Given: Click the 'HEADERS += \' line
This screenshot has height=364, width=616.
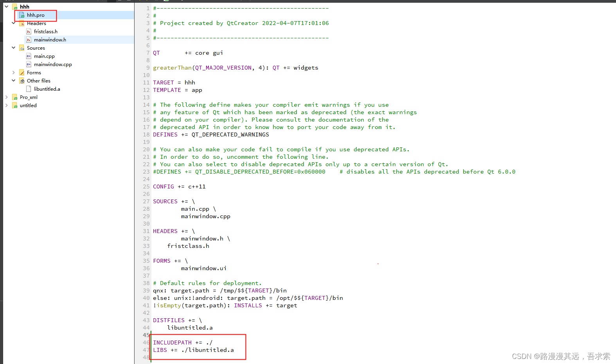Looking at the screenshot, I should [174, 231].
